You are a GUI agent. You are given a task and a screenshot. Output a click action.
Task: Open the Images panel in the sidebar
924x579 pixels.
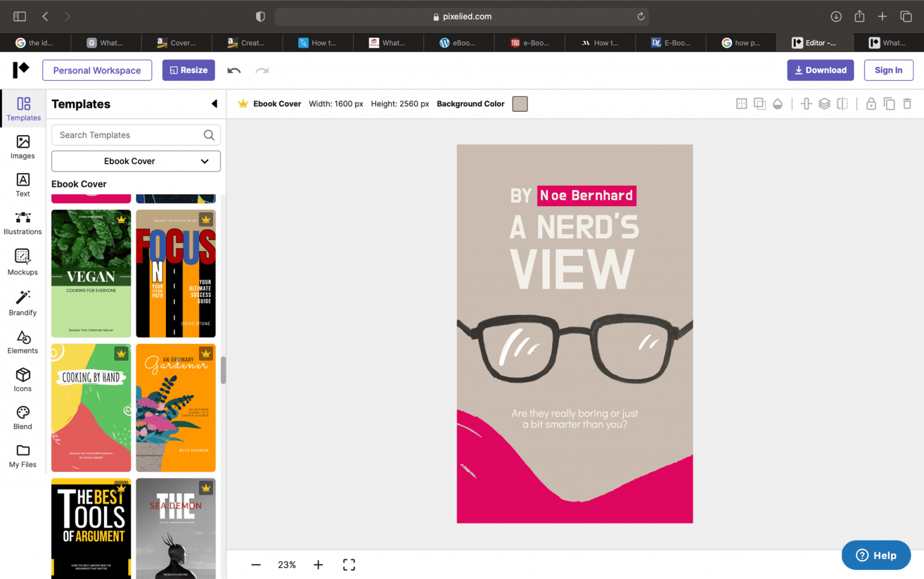tap(22, 147)
